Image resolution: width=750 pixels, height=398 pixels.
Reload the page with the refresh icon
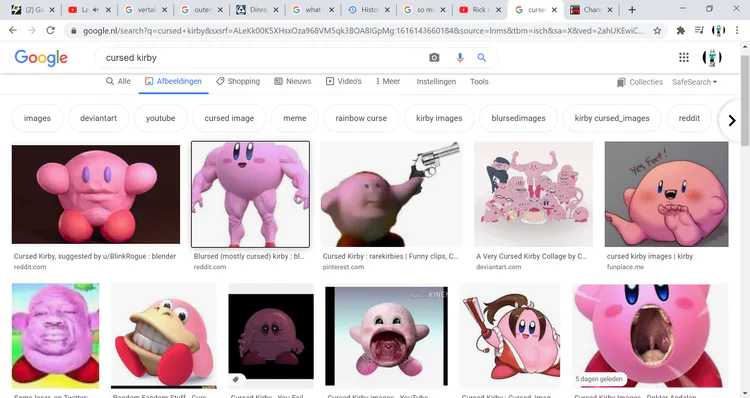[50, 30]
